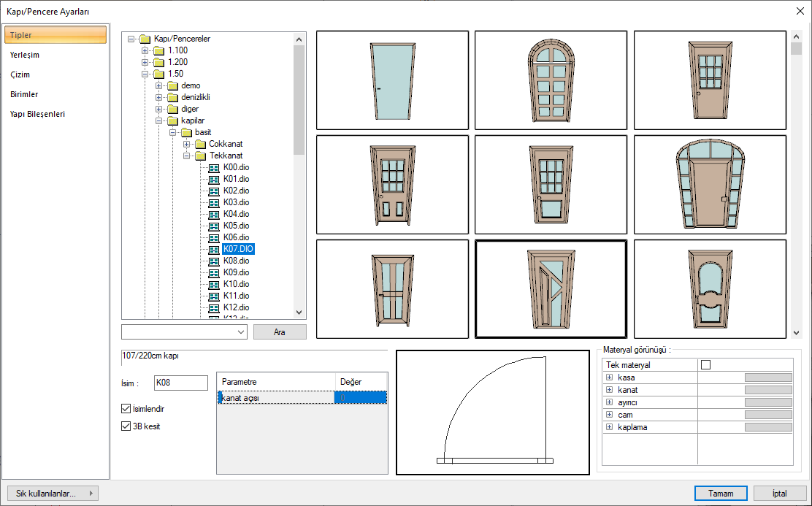Click the K03.dio file icon in tree
The height and width of the screenshot is (506, 812).
214,202
